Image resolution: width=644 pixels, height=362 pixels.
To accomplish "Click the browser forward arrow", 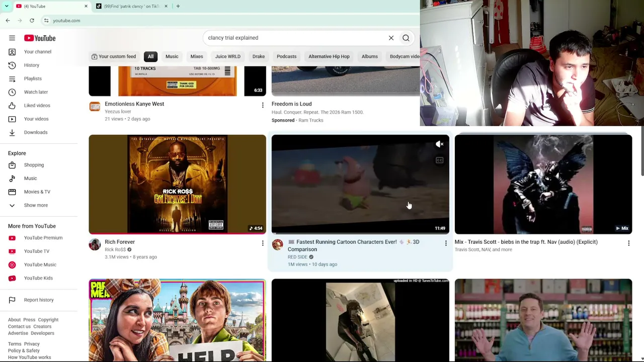I will (x=20, y=21).
